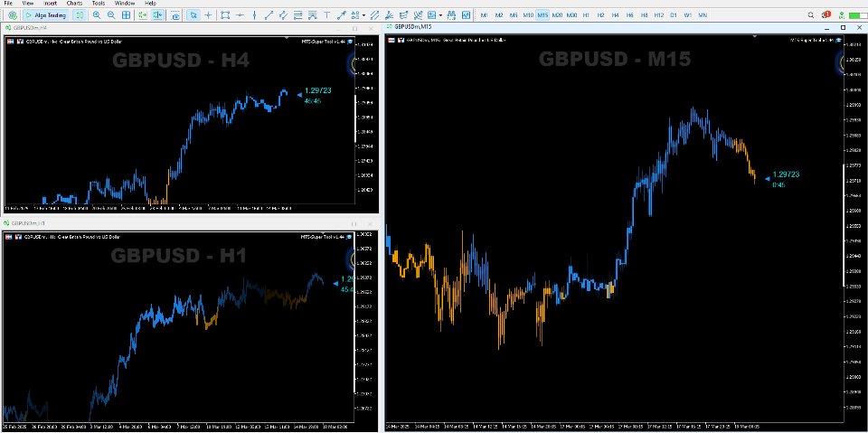Switch to MN monthly timeframe
868x433 pixels.
[x=703, y=15]
